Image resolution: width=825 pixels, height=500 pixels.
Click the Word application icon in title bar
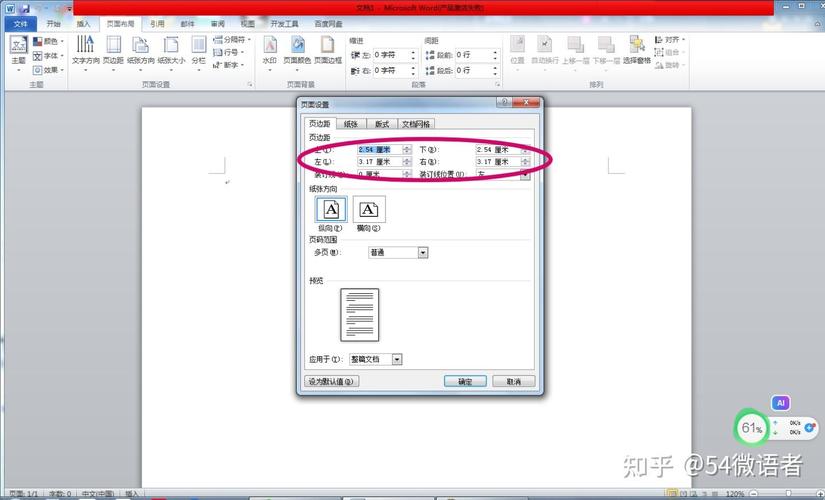click(x=10, y=8)
